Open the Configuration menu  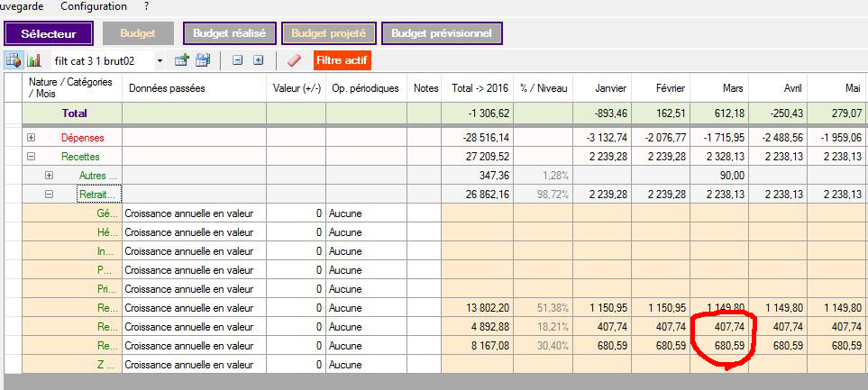(94, 6)
